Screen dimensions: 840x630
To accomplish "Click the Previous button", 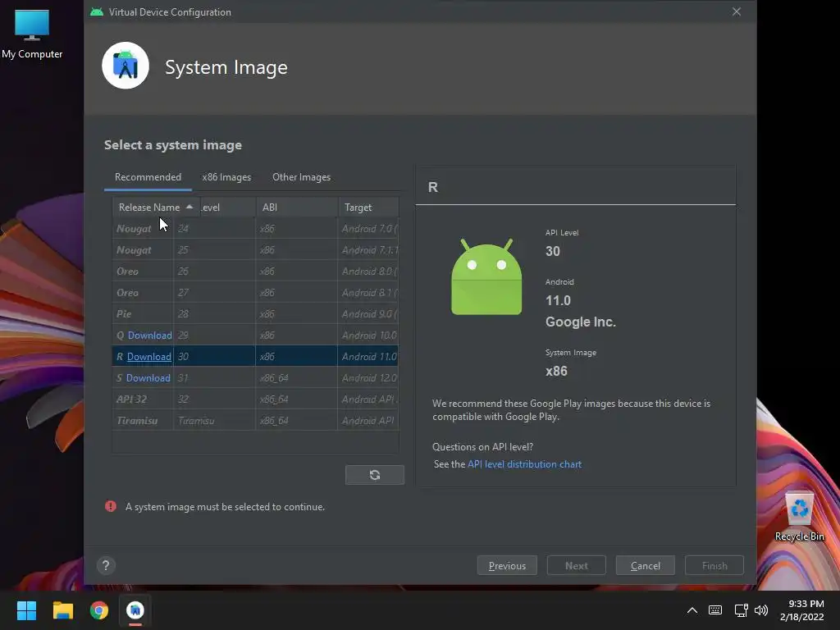I will (x=507, y=566).
